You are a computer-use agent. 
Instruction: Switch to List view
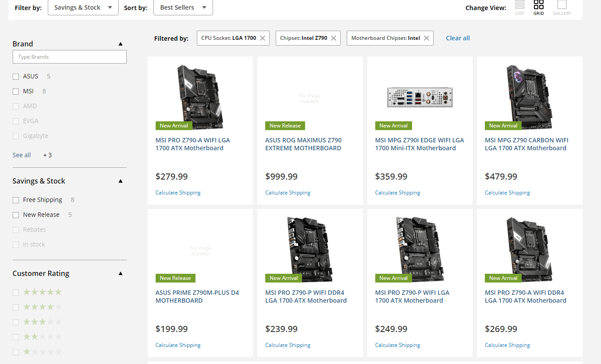[520, 7]
